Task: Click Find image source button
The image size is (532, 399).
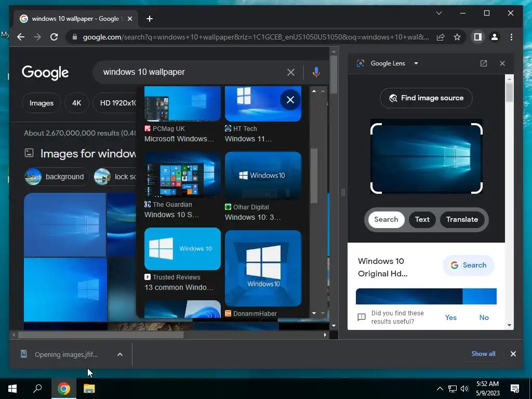Action: pyautogui.click(x=426, y=98)
